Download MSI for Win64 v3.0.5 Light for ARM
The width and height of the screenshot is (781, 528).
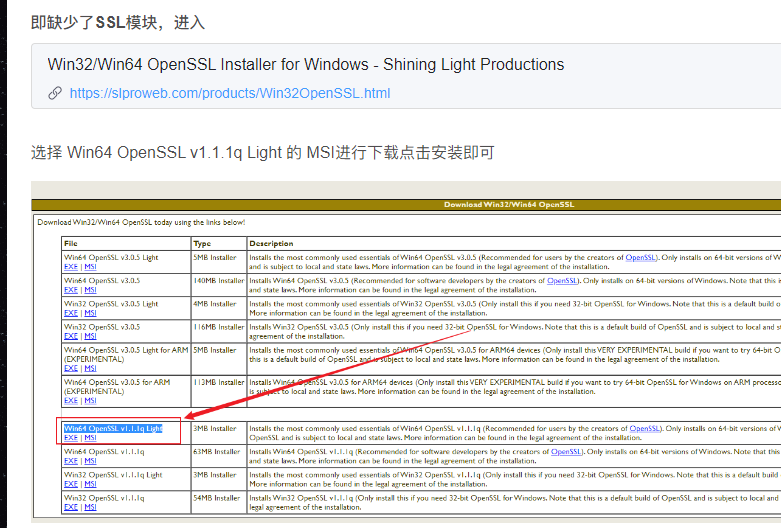click(x=90, y=369)
